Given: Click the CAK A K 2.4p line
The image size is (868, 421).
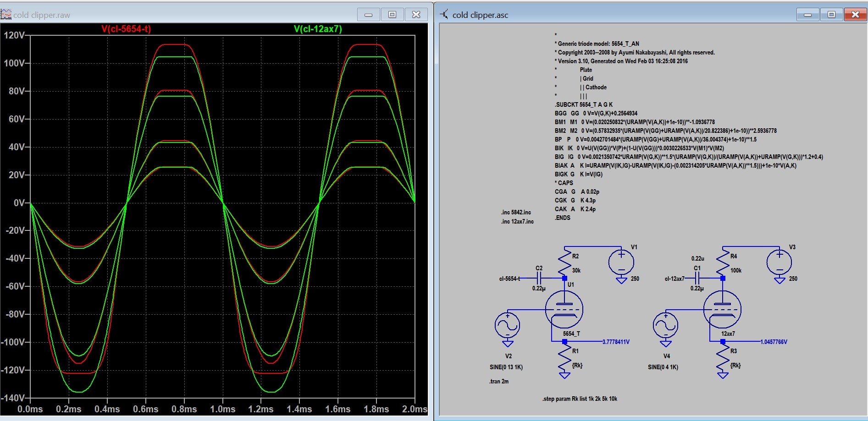Looking at the screenshot, I should click(x=575, y=209).
